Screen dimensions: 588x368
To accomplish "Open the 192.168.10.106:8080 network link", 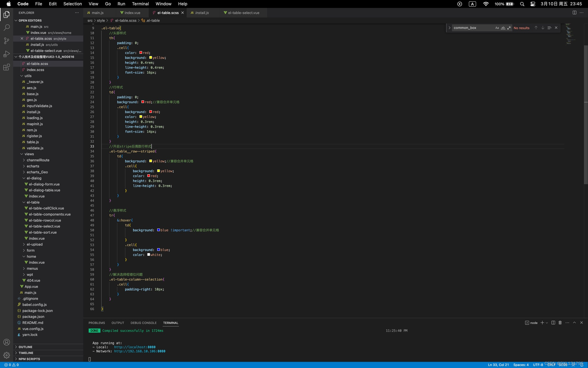I will point(140,351).
